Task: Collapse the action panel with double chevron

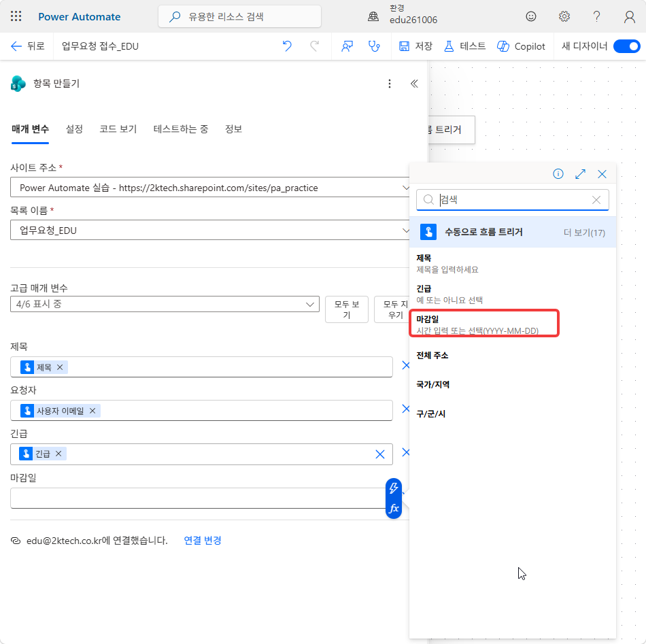Action: [414, 84]
